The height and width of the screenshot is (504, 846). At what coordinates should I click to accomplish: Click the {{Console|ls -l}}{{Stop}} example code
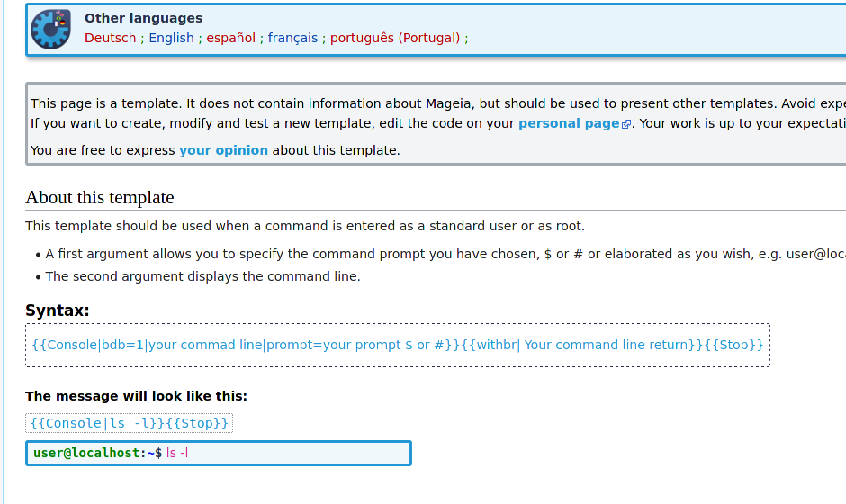(129, 423)
